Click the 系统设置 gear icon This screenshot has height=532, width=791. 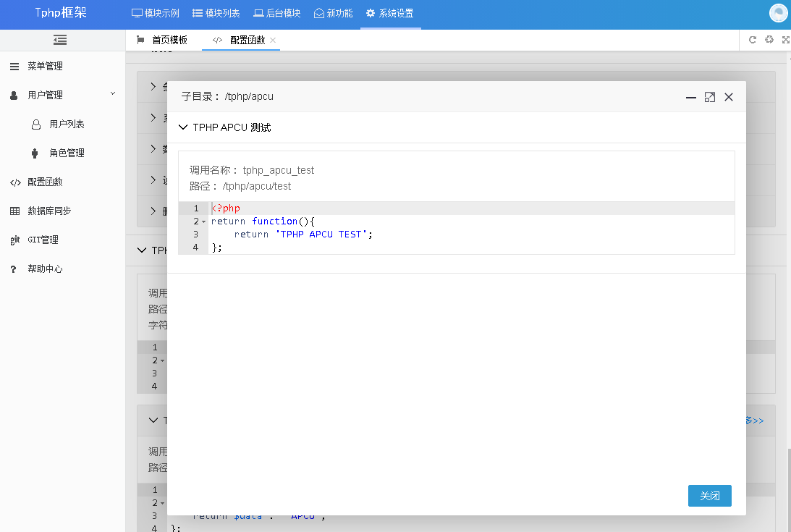coord(371,13)
